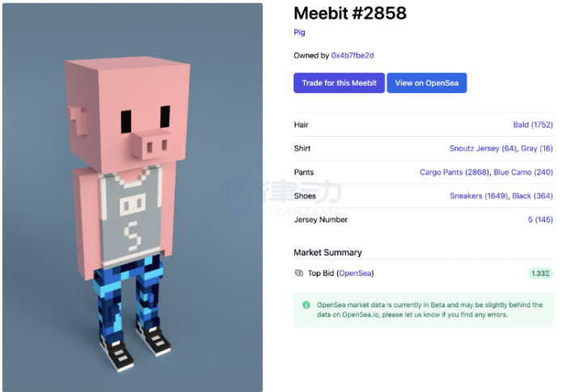
Task: Click the 1.33Ξ top bid badge
Action: pos(540,273)
